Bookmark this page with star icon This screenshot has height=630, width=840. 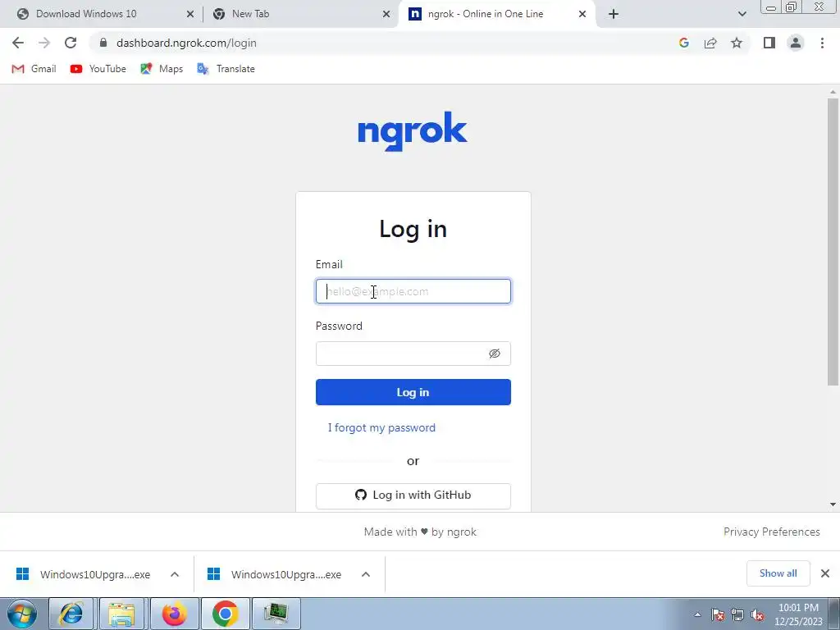(737, 43)
